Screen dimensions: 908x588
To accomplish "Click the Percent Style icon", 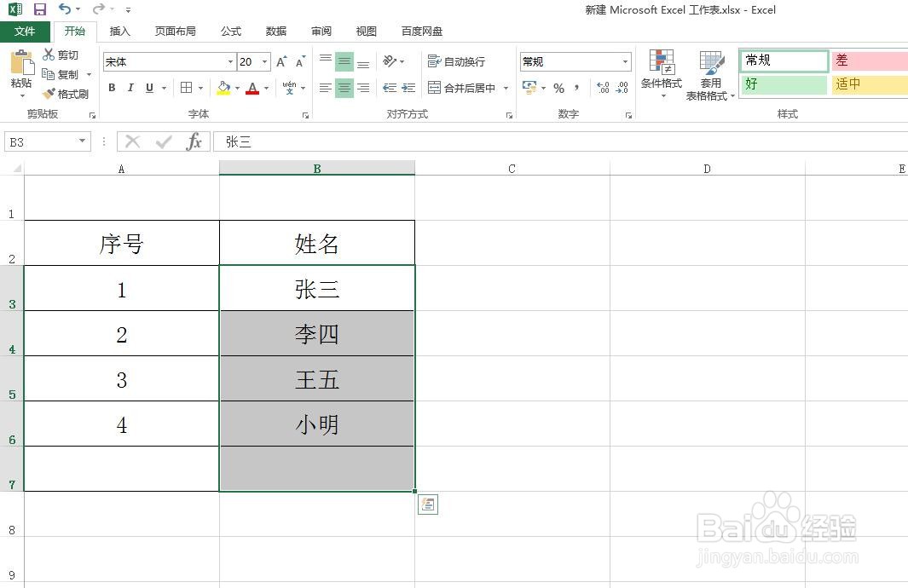I will pos(559,88).
